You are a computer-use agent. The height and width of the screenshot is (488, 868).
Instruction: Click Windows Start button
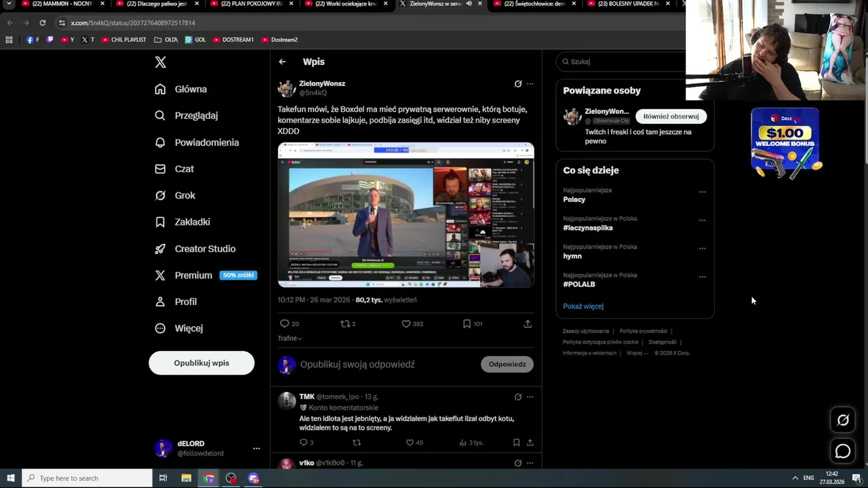(10, 478)
